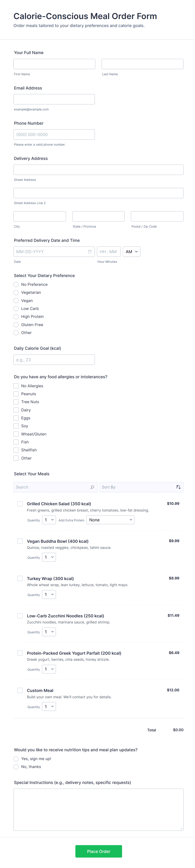Select the Vegetarian dietary preference
The height and width of the screenshot is (868, 195).
point(16,293)
